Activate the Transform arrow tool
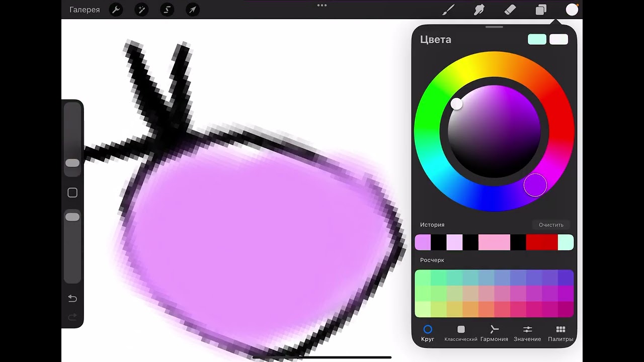Viewport: 644px width, 362px height. (x=192, y=10)
